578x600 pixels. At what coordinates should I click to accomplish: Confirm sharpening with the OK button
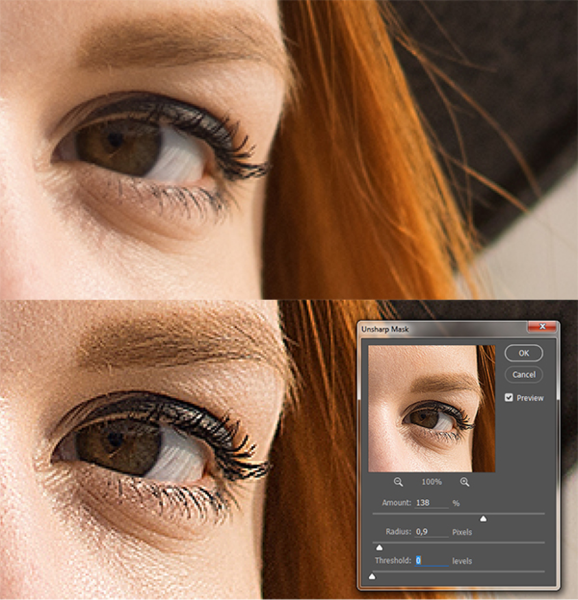click(x=524, y=353)
